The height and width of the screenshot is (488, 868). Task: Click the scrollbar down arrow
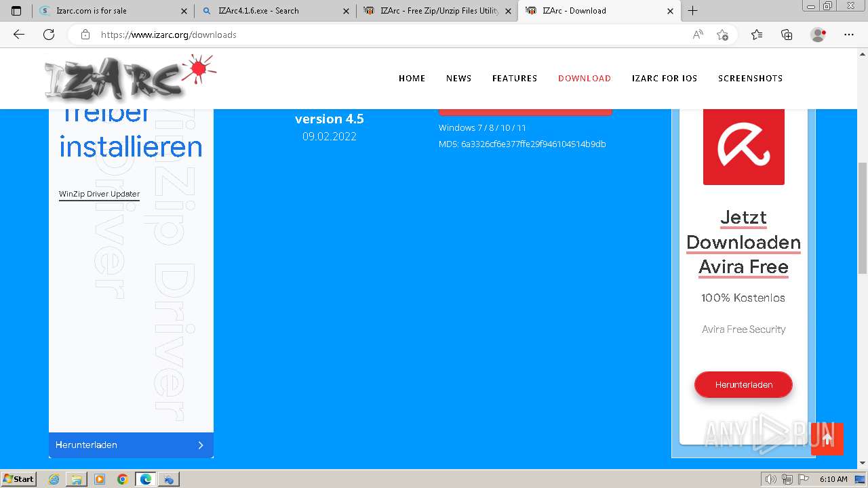tap(863, 463)
